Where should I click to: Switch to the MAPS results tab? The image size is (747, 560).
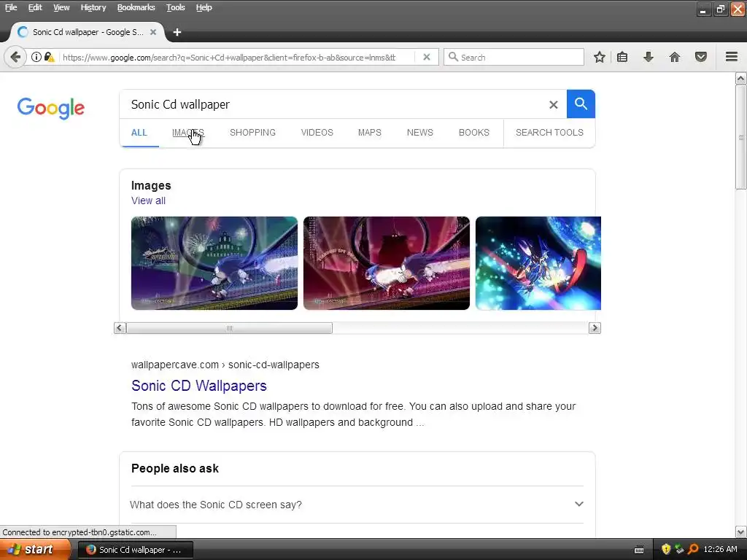click(x=369, y=133)
